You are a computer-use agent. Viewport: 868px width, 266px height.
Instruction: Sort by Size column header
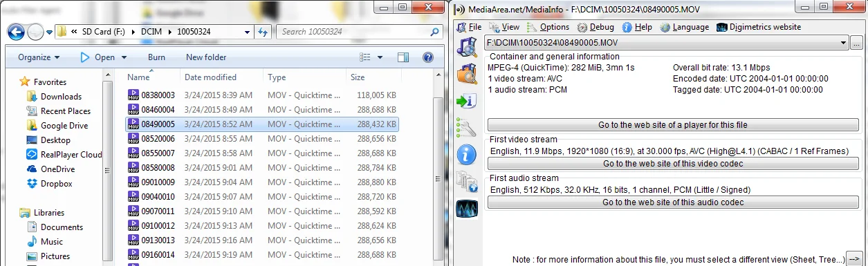pos(373,77)
